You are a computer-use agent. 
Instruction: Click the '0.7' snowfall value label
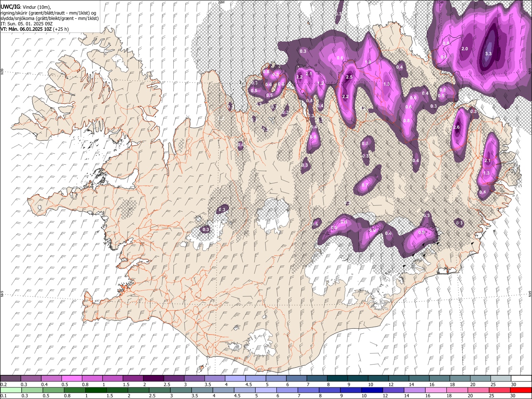[365, 185]
